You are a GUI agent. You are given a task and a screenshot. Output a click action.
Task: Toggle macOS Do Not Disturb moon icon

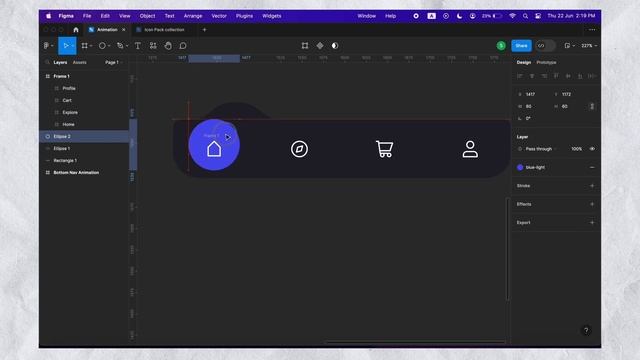click(459, 16)
